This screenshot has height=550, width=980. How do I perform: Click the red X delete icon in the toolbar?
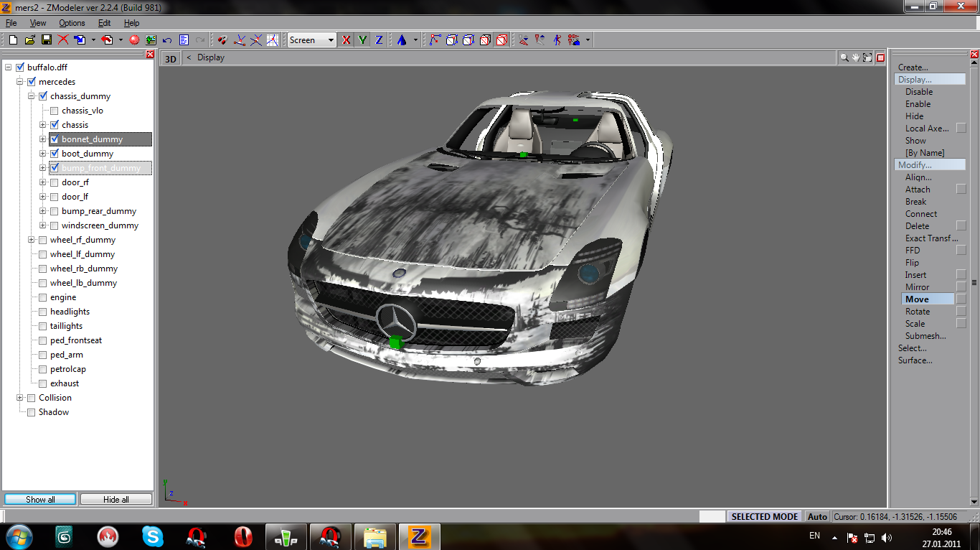[x=63, y=40]
